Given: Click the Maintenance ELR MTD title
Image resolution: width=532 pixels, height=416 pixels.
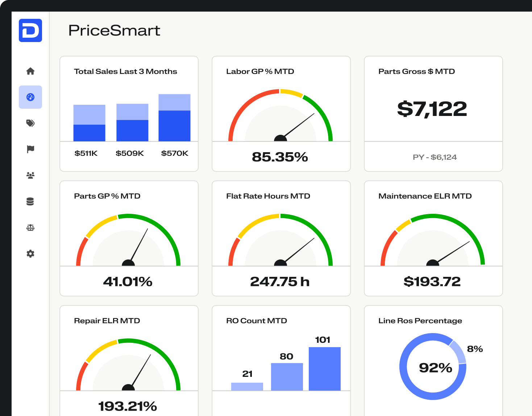Looking at the screenshot, I should click(x=425, y=196).
